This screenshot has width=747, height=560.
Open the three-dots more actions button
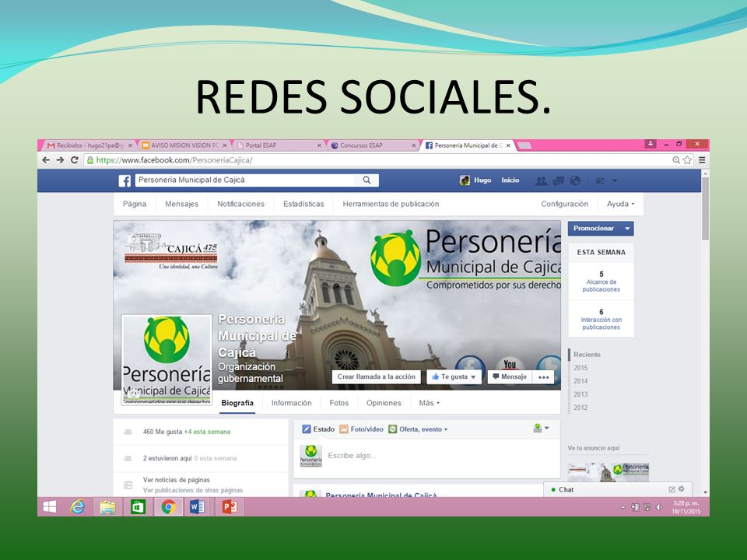point(544,376)
